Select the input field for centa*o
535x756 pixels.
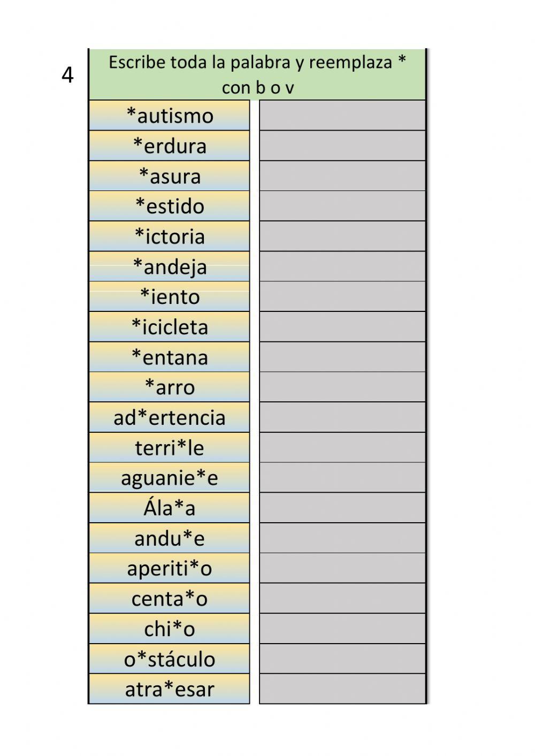(342, 598)
